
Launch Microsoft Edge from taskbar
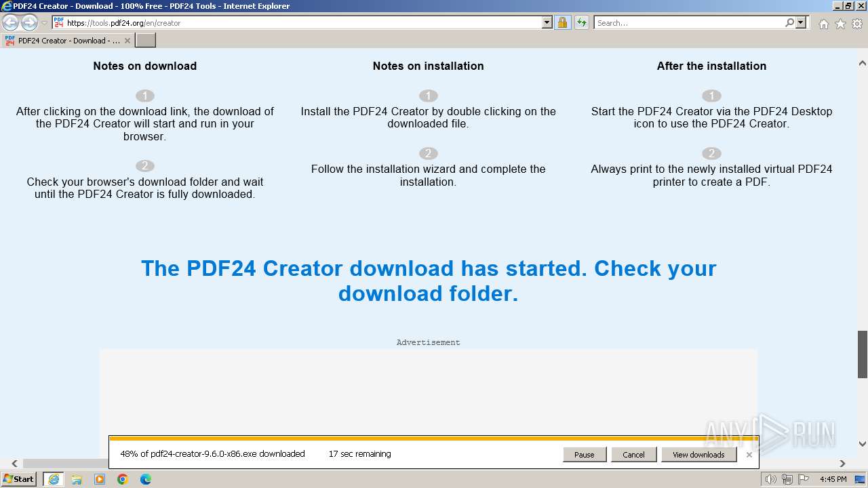[146, 479]
